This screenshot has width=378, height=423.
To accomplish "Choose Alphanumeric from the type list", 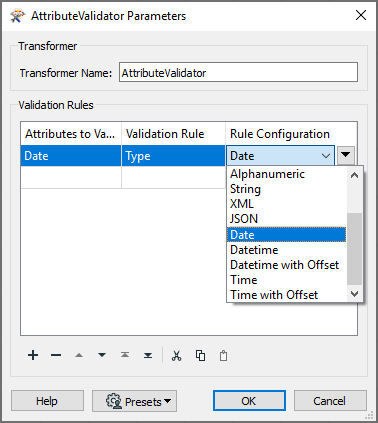I will (286, 174).
